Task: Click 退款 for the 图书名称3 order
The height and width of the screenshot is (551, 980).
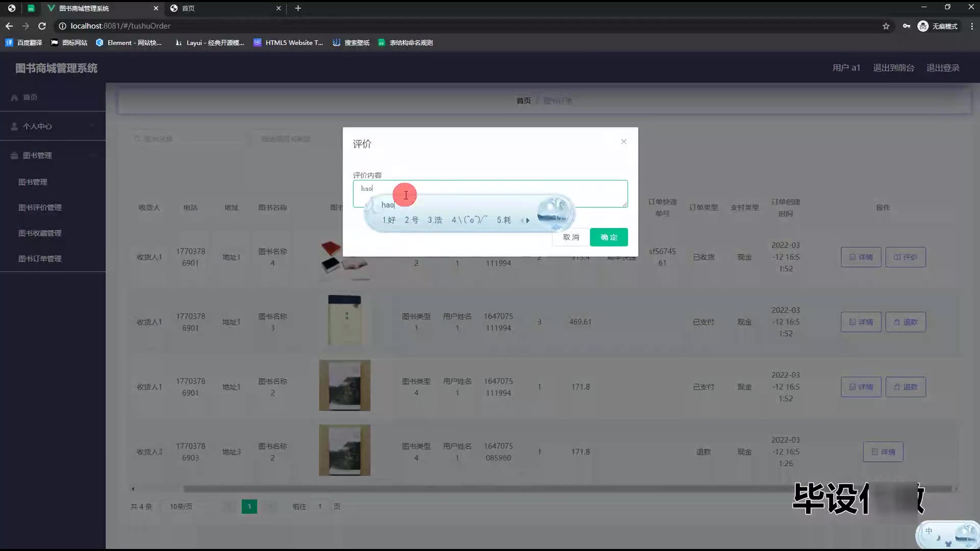Action: 905,322
